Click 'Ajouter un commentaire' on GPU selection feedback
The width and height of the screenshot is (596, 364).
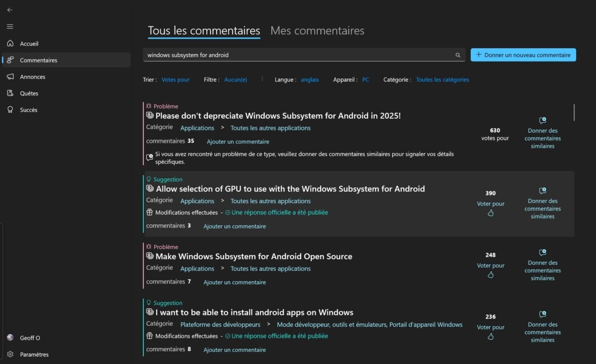(x=234, y=226)
